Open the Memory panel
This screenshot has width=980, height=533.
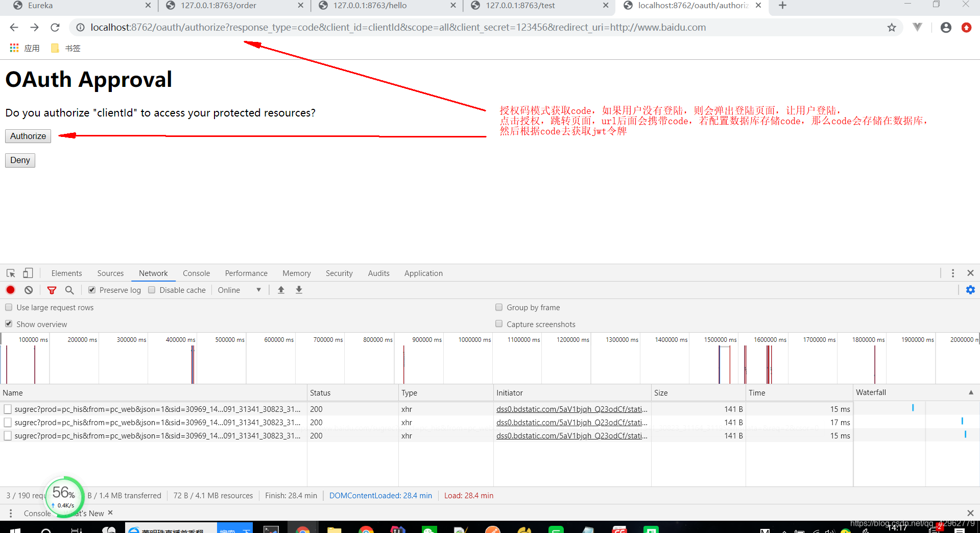tap(297, 273)
